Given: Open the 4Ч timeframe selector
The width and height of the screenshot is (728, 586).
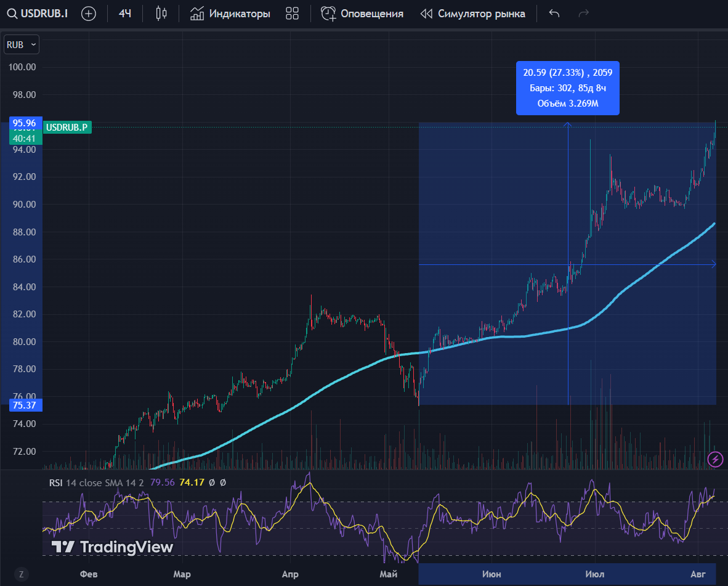Looking at the screenshot, I should tap(124, 13).
